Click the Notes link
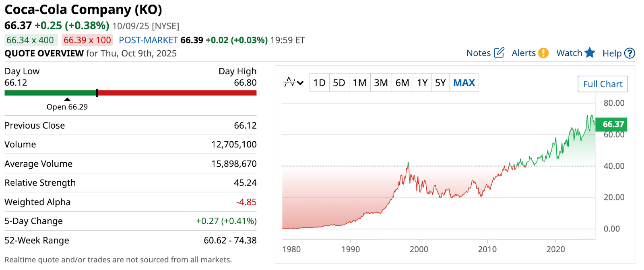Image resolution: width=644 pixels, height=270 pixels. [x=478, y=53]
